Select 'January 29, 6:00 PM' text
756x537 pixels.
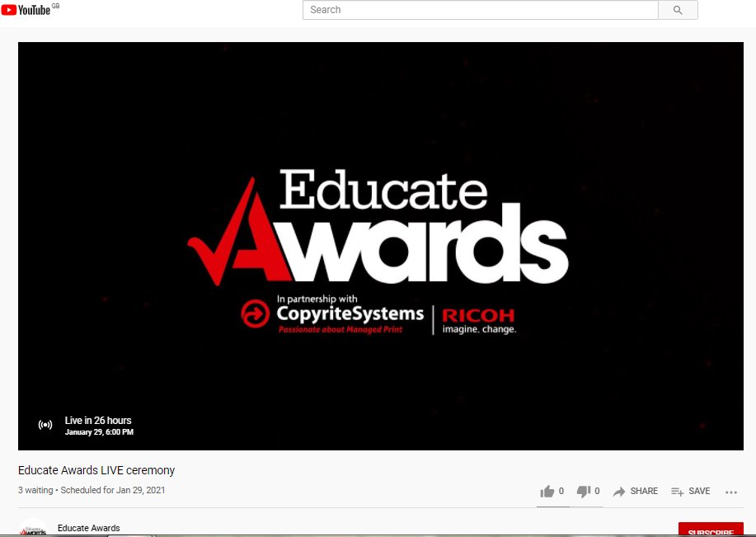coord(99,432)
